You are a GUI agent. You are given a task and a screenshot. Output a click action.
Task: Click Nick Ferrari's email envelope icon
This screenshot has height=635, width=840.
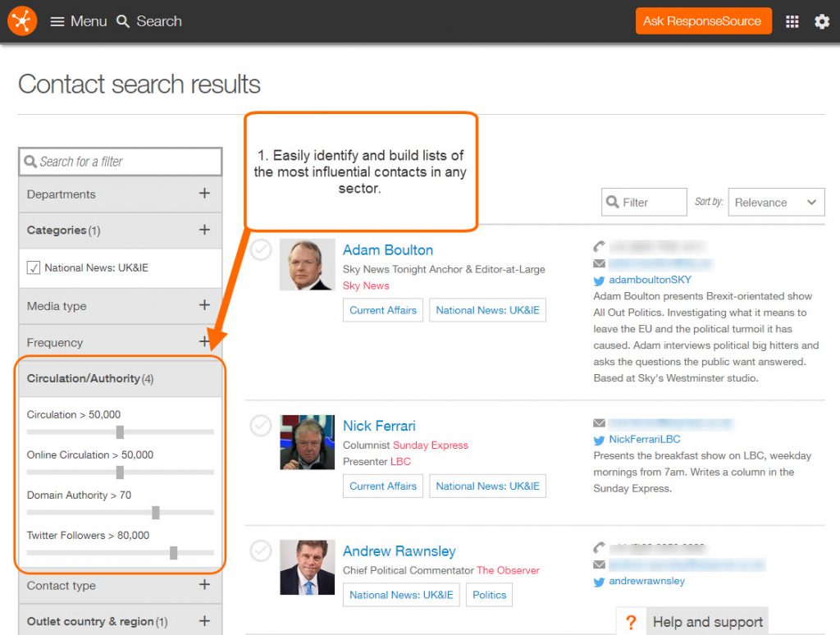pyautogui.click(x=599, y=423)
